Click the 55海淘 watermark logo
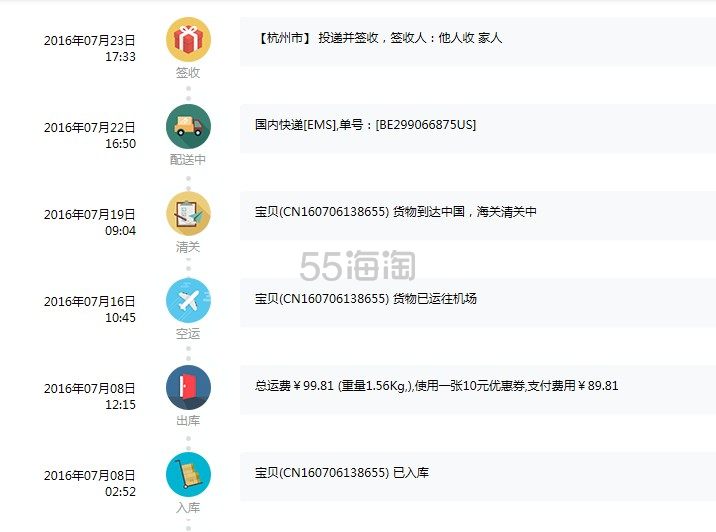 click(x=356, y=264)
